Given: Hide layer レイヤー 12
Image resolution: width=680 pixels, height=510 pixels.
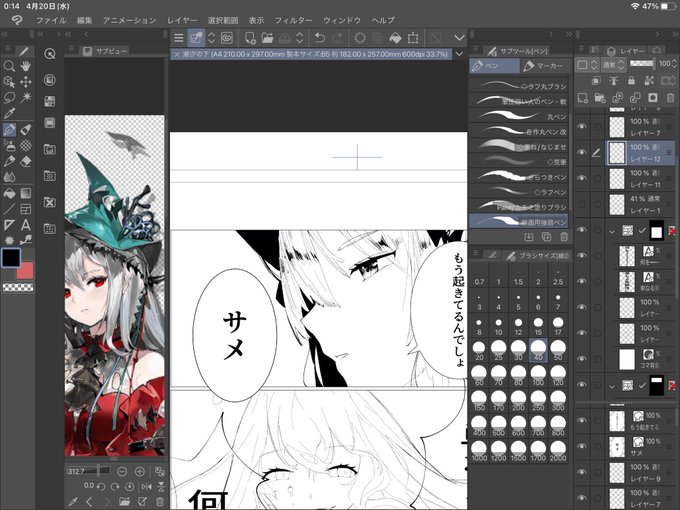Looking at the screenshot, I should (x=582, y=152).
